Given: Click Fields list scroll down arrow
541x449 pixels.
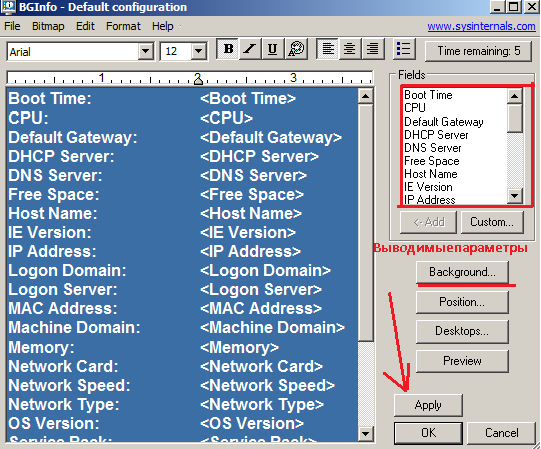Looking at the screenshot, I should click(x=514, y=196).
